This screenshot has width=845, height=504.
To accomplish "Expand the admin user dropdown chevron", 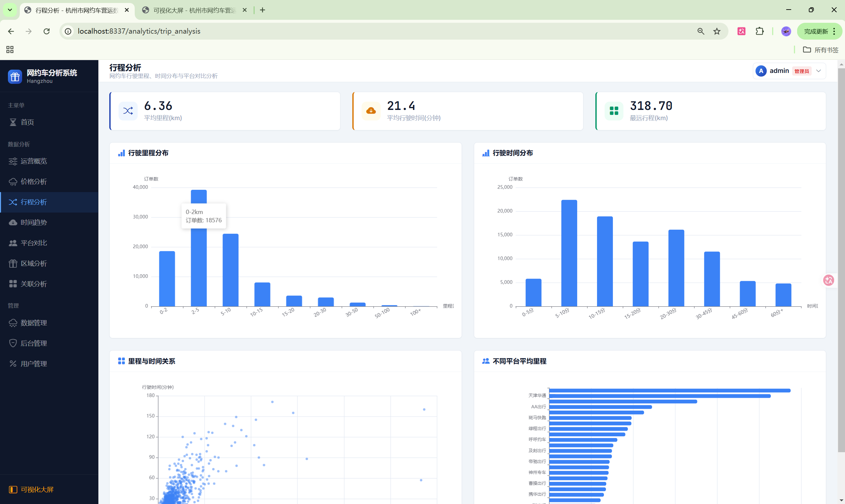I will 819,71.
